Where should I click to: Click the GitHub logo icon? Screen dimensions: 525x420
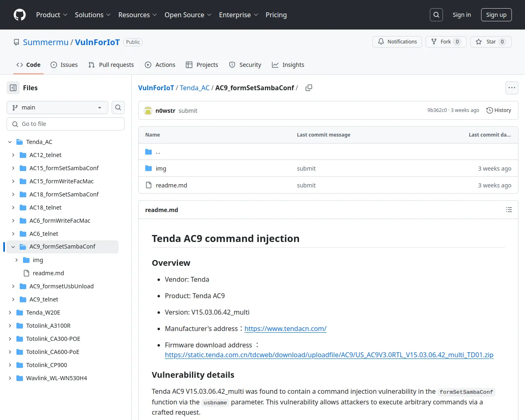pyautogui.click(x=20, y=15)
